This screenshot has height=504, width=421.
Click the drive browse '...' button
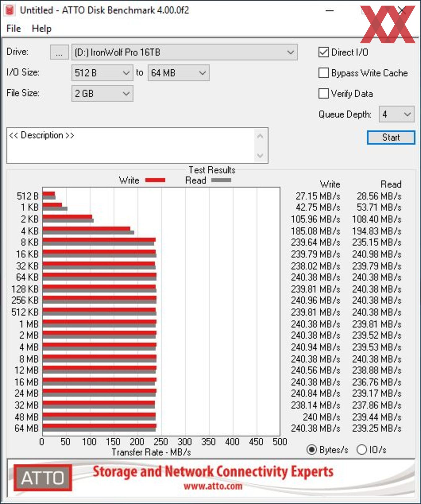point(59,52)
